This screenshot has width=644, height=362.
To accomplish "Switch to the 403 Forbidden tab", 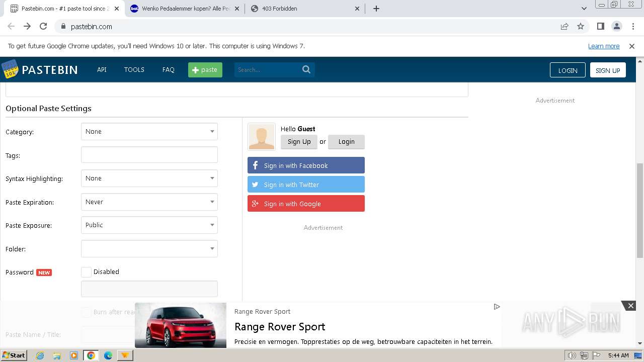I will [305, 9].
